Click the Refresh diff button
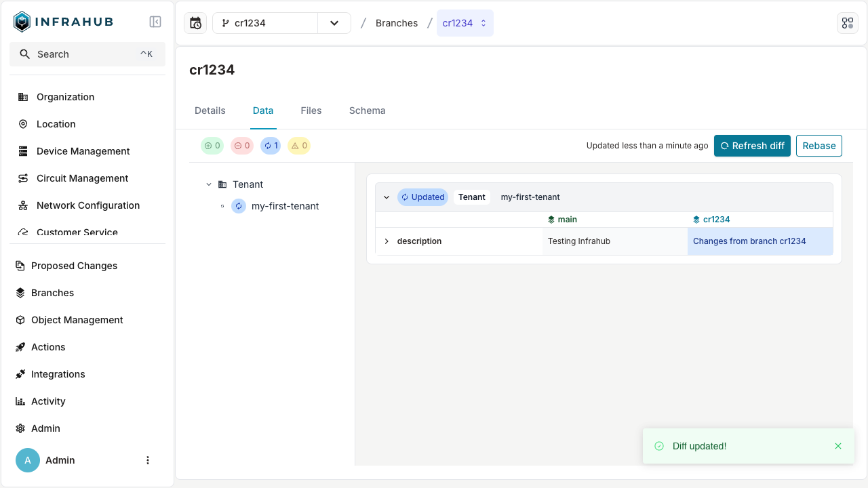 point(752,146)
